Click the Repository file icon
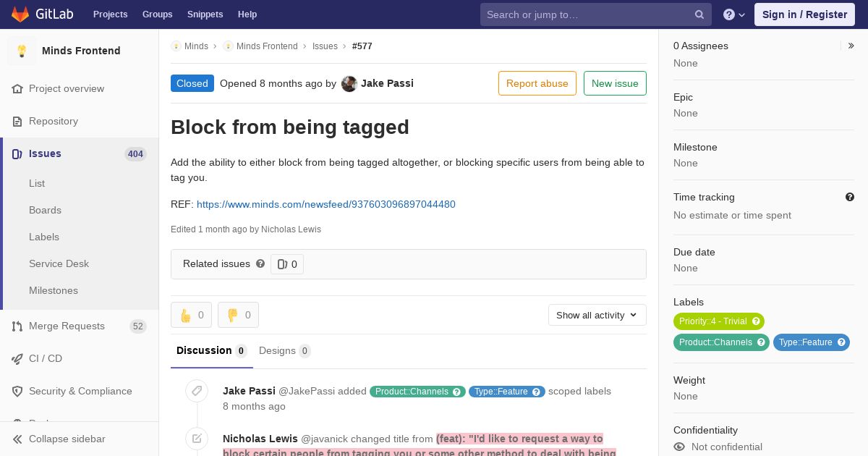Screen dimensions: 868x456 [x=17, y=122]
